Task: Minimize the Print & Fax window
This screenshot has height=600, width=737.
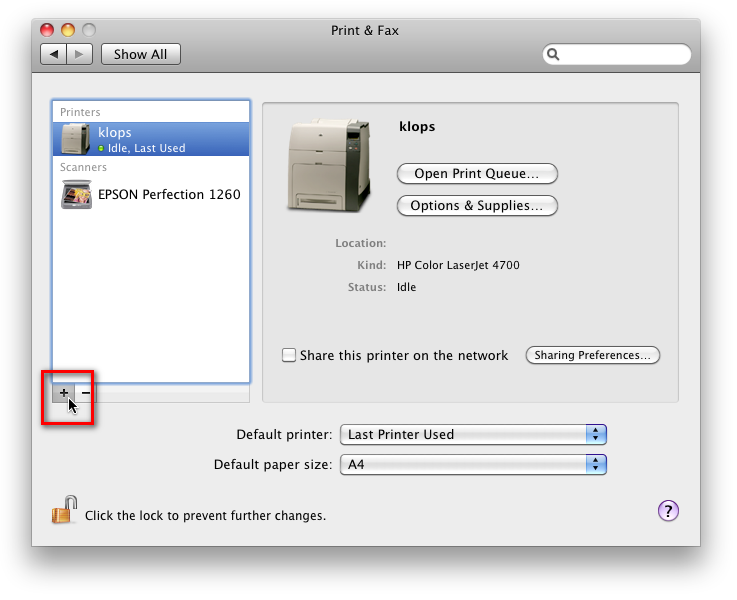Action: 68,30
